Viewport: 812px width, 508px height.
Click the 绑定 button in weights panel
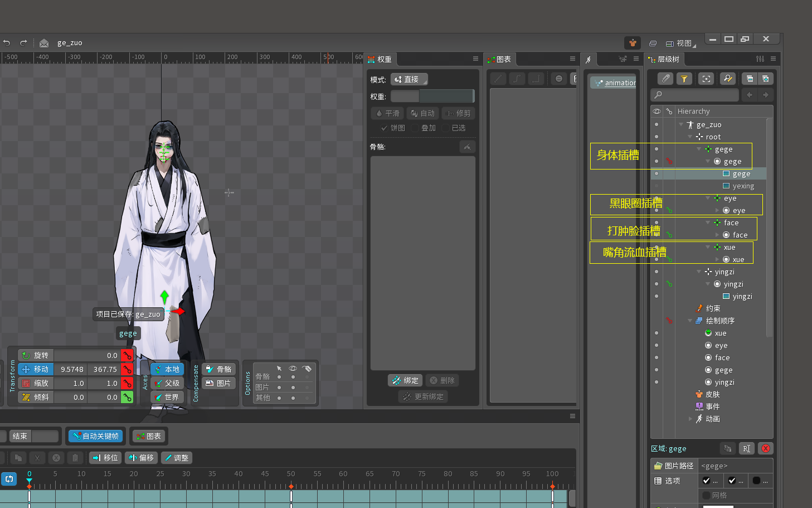pos(405,380)
